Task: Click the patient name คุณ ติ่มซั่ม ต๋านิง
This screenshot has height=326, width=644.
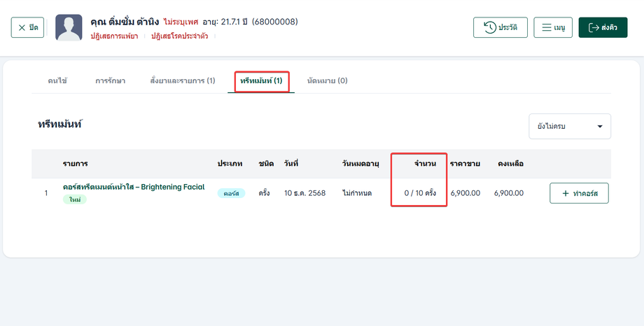Action: tap(125, 22)
